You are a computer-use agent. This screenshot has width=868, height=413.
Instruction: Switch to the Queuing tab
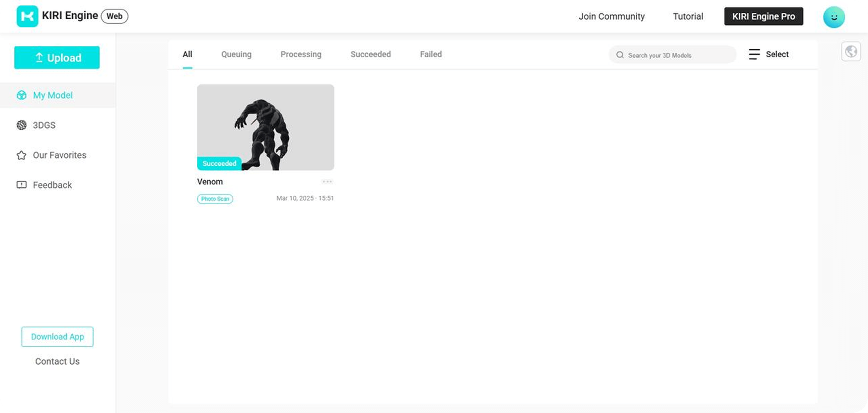236,54
